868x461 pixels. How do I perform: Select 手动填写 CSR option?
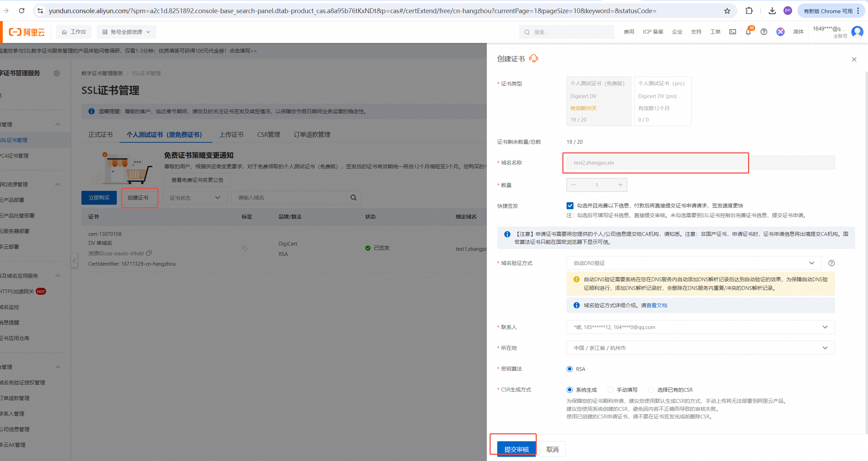(610, 390)
